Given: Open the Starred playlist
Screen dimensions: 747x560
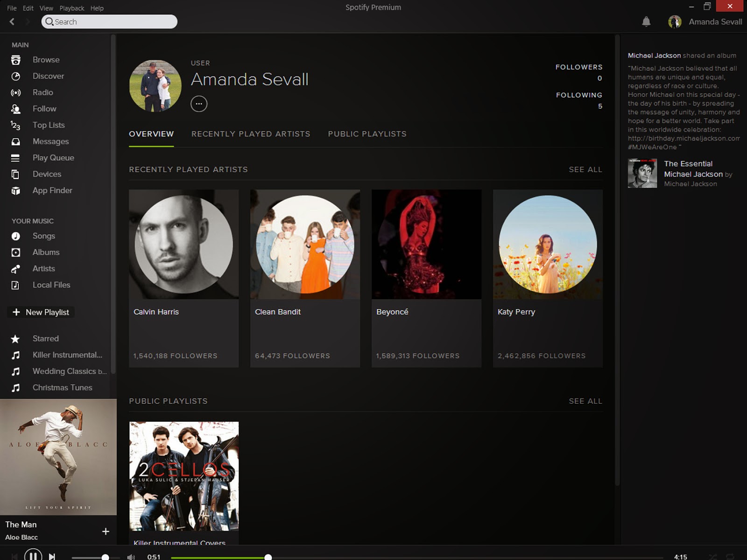Looking at the screenshot, I should [x=45, y=339].
